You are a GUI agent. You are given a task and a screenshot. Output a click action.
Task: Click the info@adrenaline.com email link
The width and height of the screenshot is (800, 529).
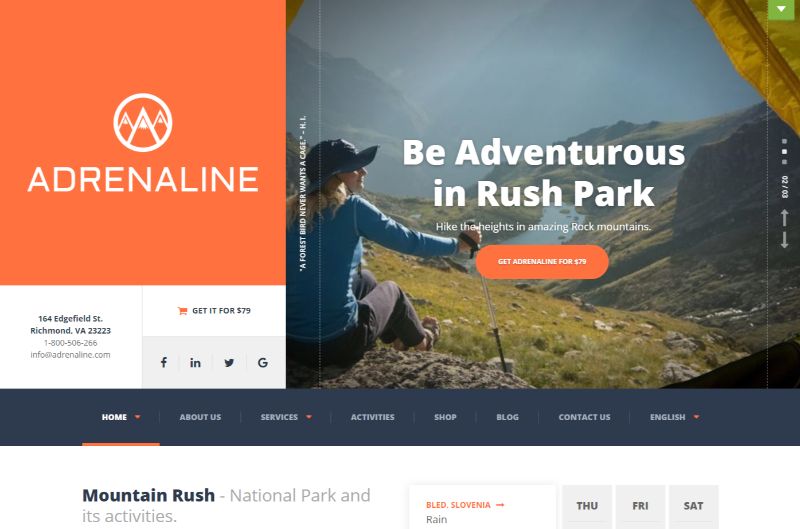point(70,355)
